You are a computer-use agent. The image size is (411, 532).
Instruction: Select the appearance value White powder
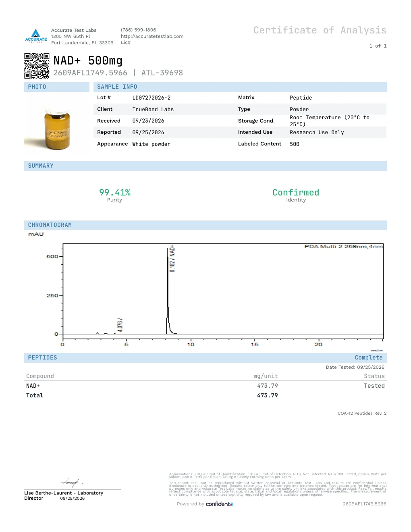(152, 144)
